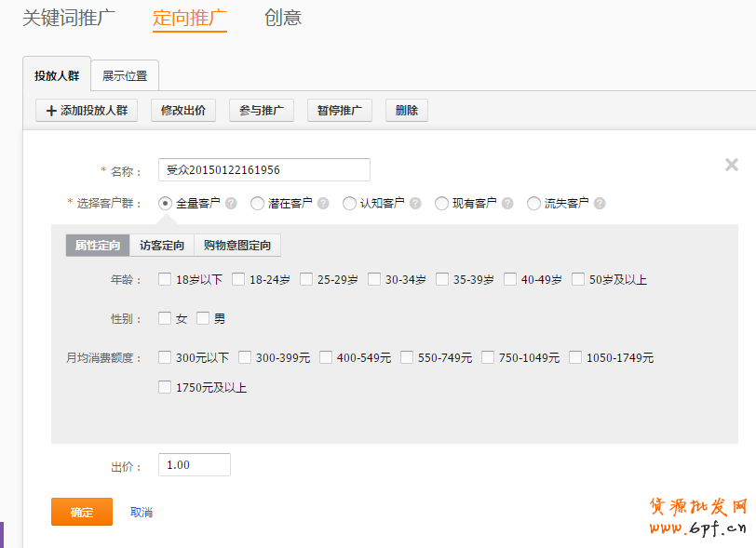Tick the 女 gender checkbox
The width and height of the screenshot is (756, 548).
(165, 318)
